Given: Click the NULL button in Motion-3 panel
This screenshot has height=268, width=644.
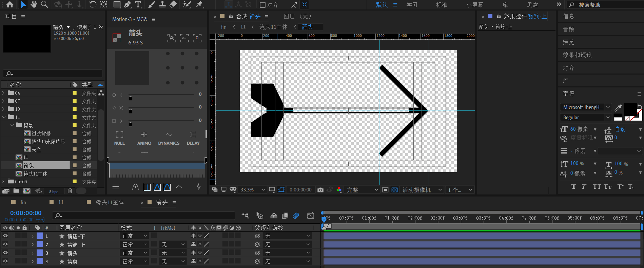Looking at the screenshot, I should tap(119, 138).
